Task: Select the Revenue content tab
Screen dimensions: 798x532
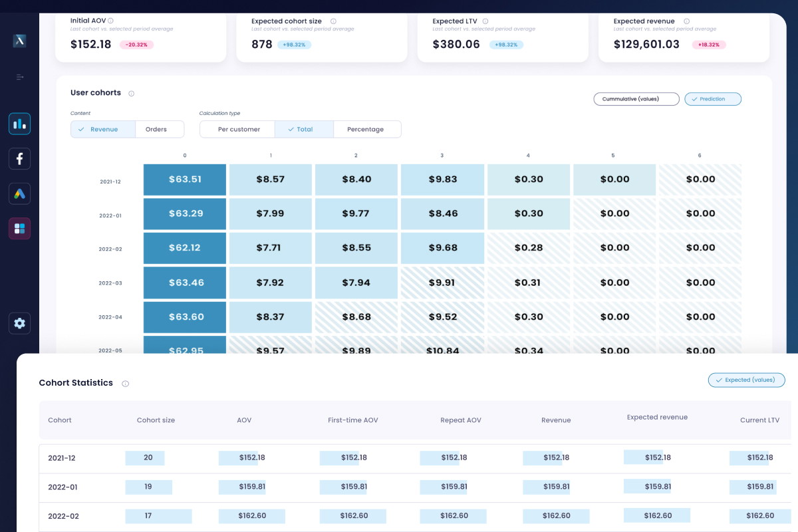Action: (x=103, y=129)
